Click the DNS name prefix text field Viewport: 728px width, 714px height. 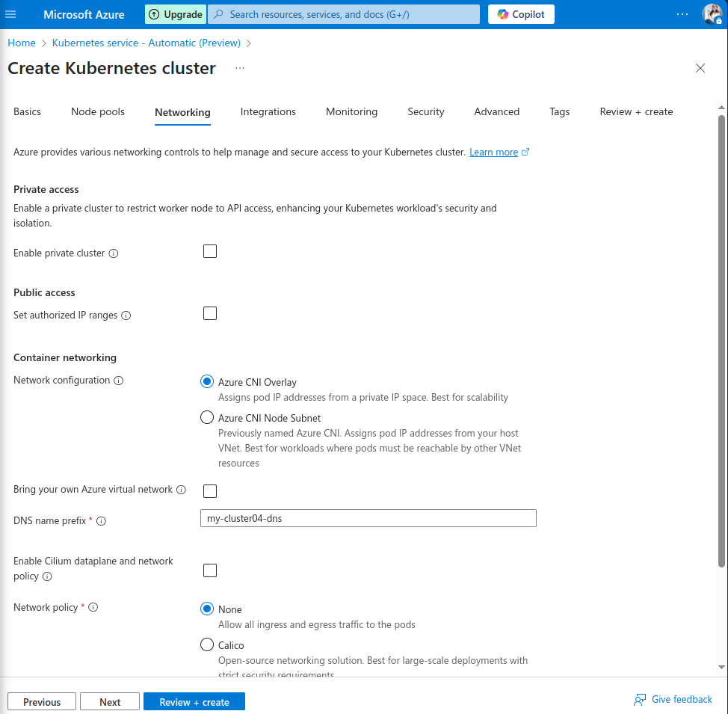tap(368, 518)
